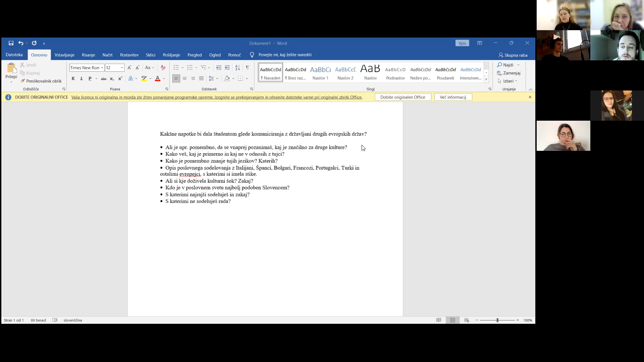Redo the last action

click(34, 43)
